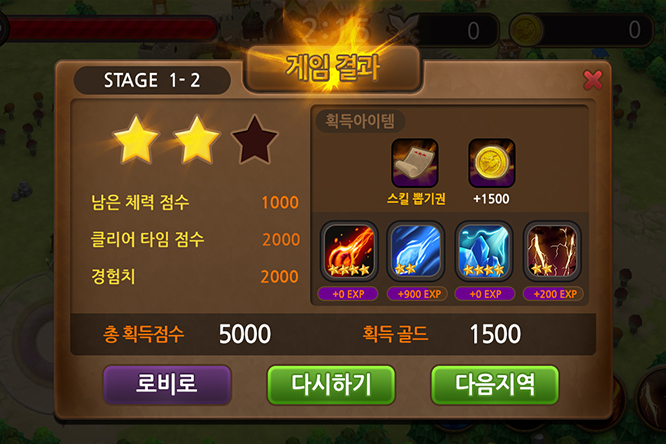
Task: Click the first gold star
Action: [x=136, y=140]
